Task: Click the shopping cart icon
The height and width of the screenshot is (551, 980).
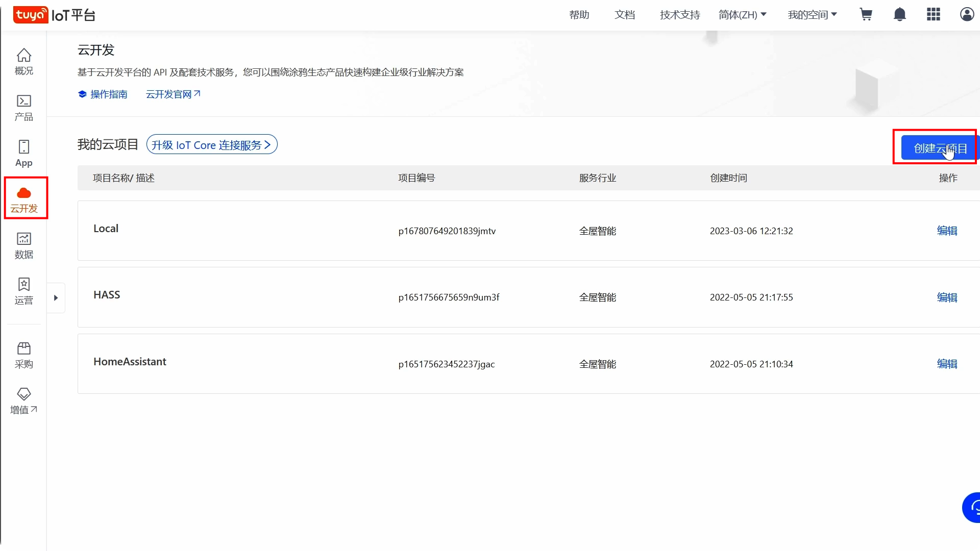Action: coord(866,15)
